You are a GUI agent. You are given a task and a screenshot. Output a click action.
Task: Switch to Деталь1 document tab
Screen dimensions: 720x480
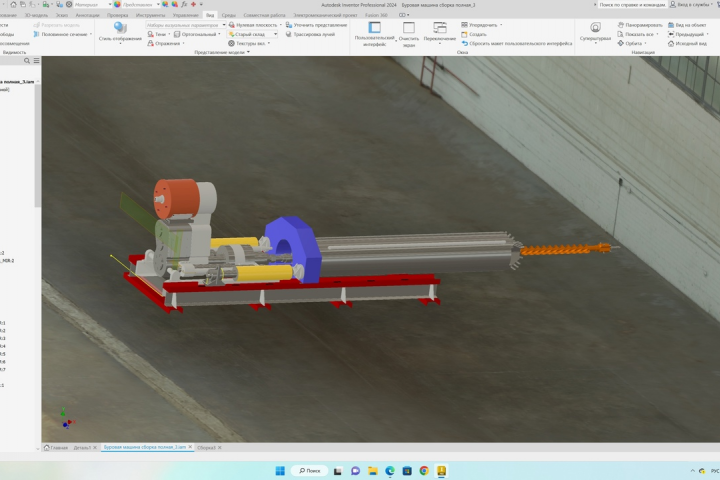tap(82, 447)
